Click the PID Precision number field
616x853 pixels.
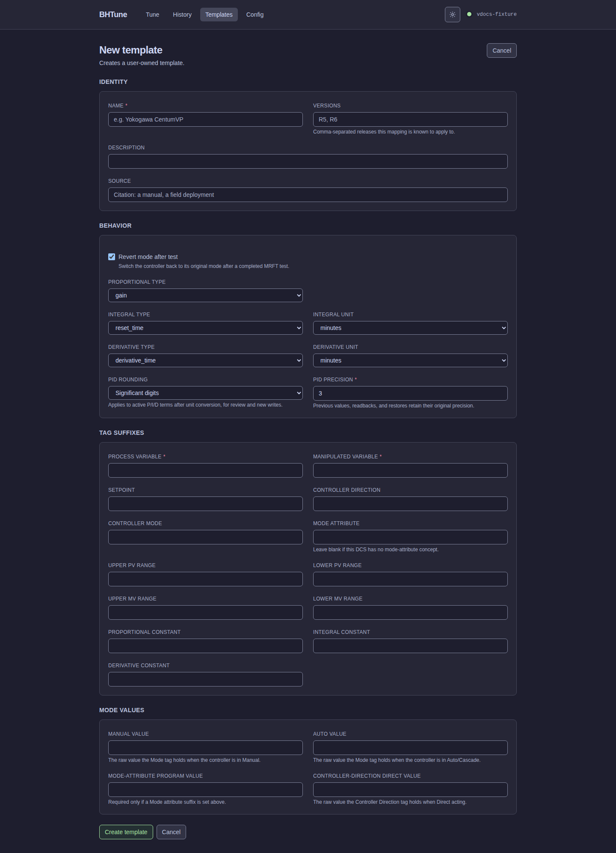pos(410,393)
